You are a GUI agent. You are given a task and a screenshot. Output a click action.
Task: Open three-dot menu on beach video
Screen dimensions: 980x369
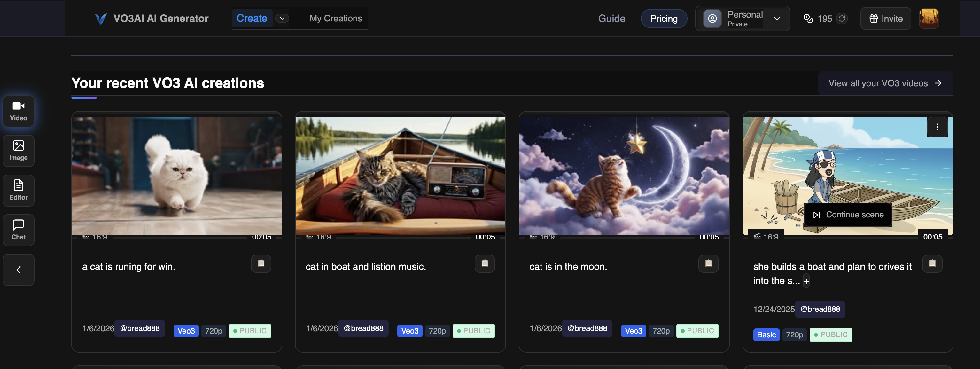pos(937,127)
